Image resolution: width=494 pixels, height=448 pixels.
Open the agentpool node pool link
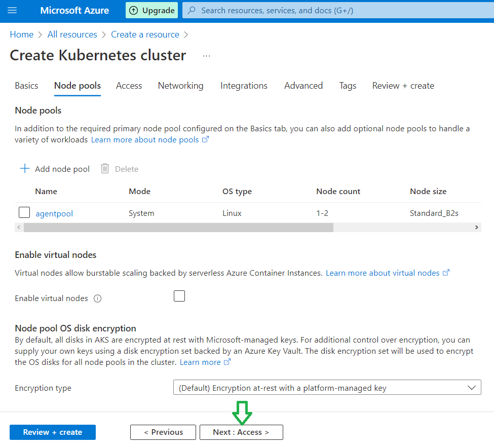coord(54,213)
